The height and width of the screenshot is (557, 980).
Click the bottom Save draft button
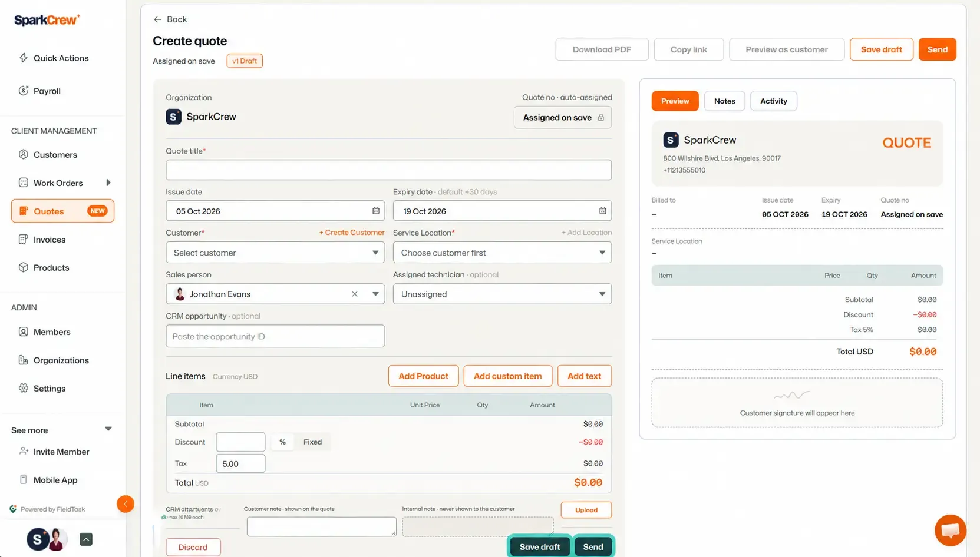click(539, 547)
